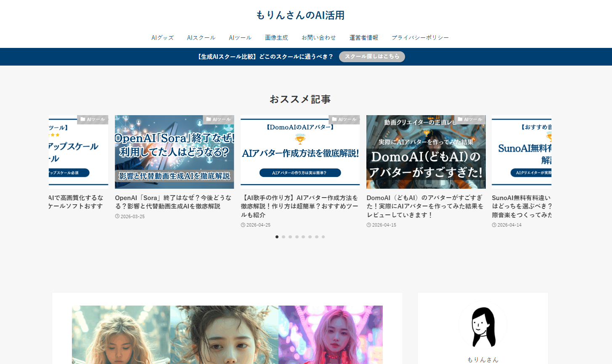Click the スクール探しはこちら button
Viewport: 612px width, 364px height.
(372, 57)
